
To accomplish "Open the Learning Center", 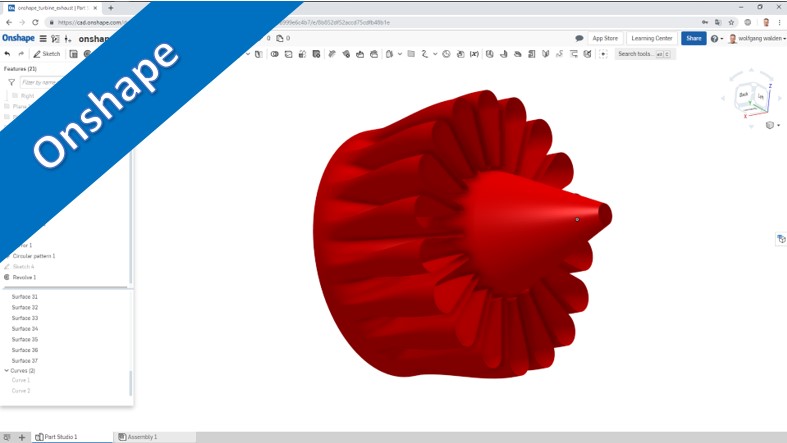I will (x=651, y=39).
